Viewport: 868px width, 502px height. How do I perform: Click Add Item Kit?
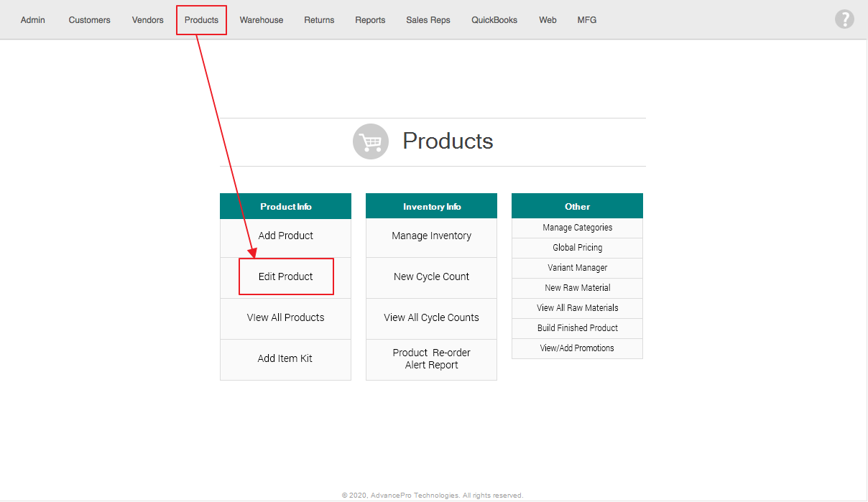(x=285, y=358)
